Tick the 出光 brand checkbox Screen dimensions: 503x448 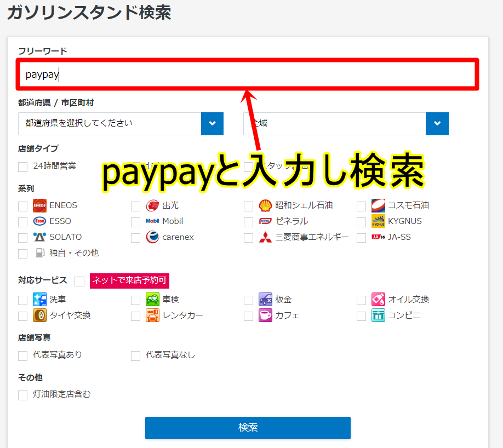(x=136, y=206)
